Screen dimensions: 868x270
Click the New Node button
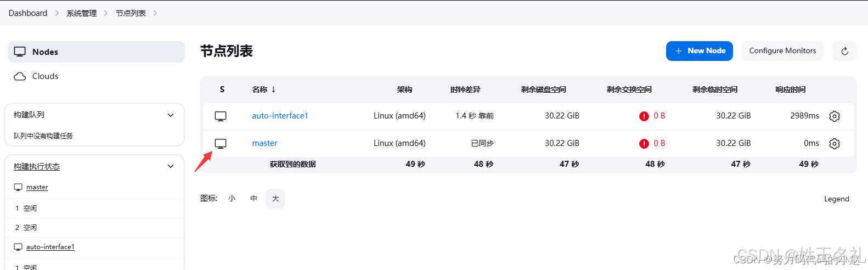pyautogui.click(x=700, y=51)
